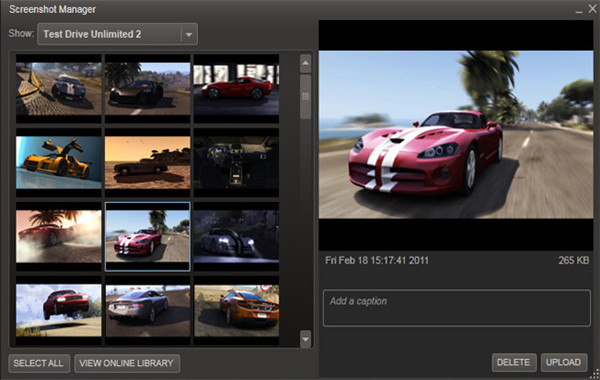
Task: Select the red car in showroom thumbnail
Action: [x=236, y=89]
